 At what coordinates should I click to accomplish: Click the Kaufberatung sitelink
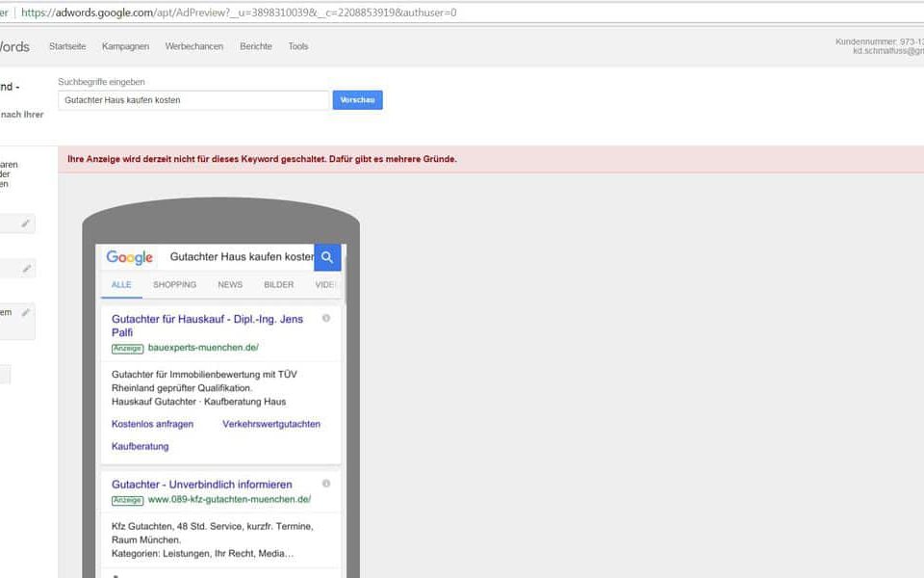tap(141, 446)
